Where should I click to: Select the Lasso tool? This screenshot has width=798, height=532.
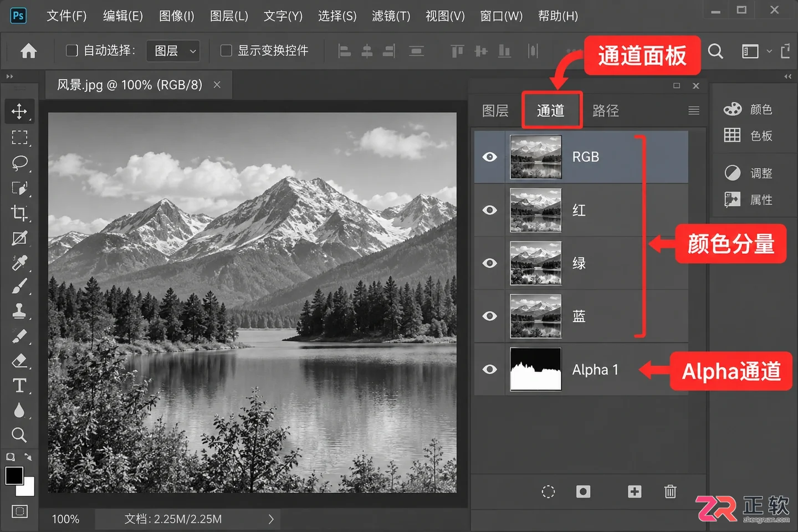(x=19, y=162)
